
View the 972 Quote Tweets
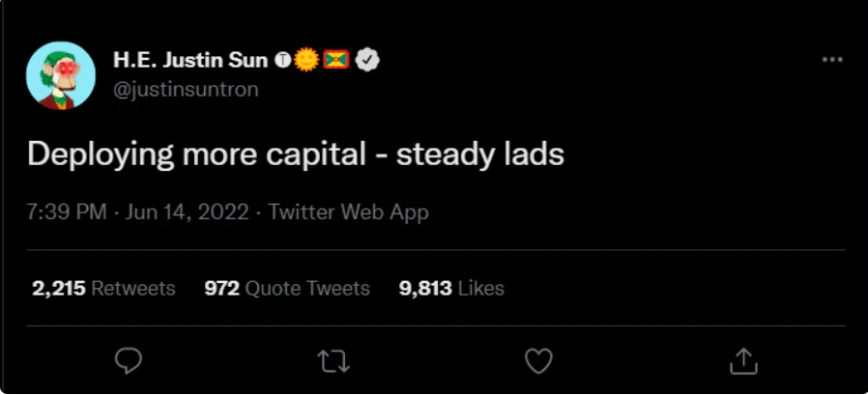[x=287, y=288]
